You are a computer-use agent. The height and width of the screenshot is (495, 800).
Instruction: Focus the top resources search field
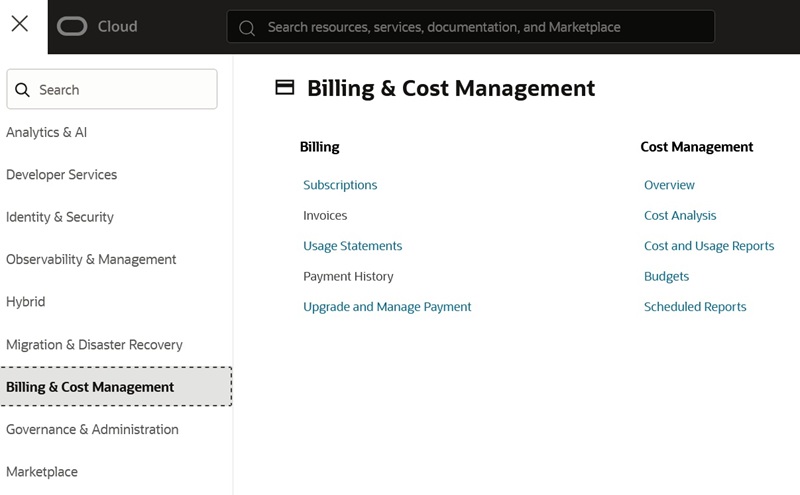pyautogui.click(x=470, y=27)
